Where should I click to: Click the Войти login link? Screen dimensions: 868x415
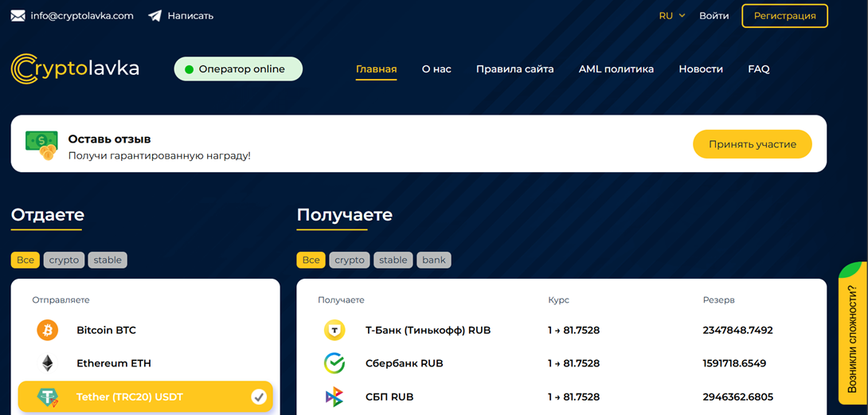714,15
